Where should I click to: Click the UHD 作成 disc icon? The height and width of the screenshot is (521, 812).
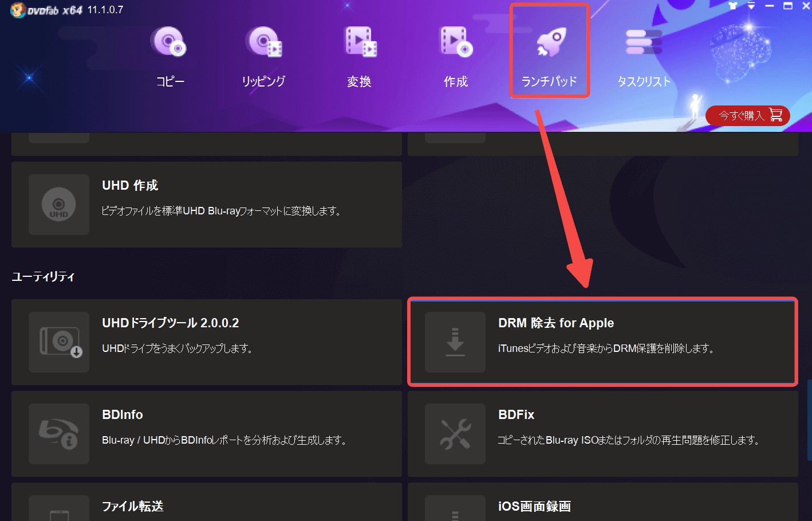(59, 205)
